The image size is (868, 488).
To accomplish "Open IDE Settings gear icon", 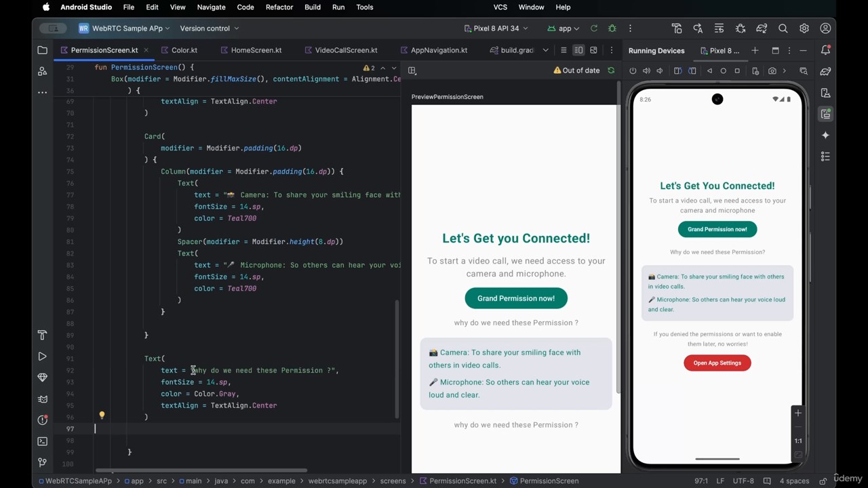I will (804, 28).
